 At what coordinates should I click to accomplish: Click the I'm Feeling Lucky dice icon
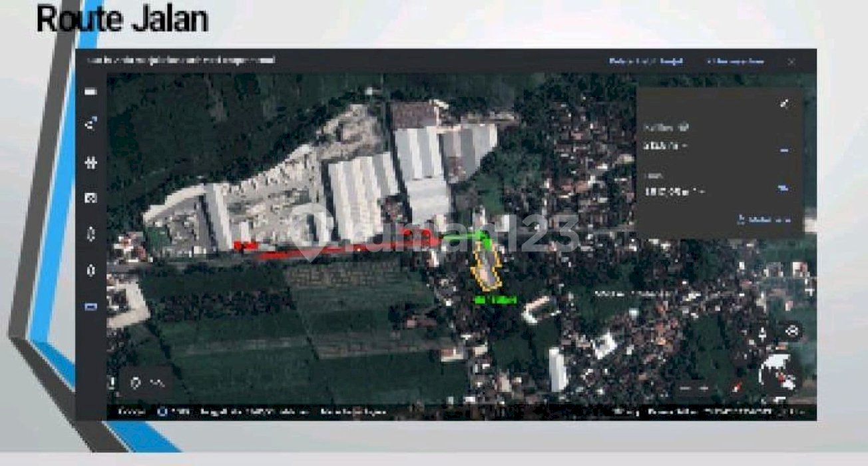pyautogui.click(x=91, y=198)
